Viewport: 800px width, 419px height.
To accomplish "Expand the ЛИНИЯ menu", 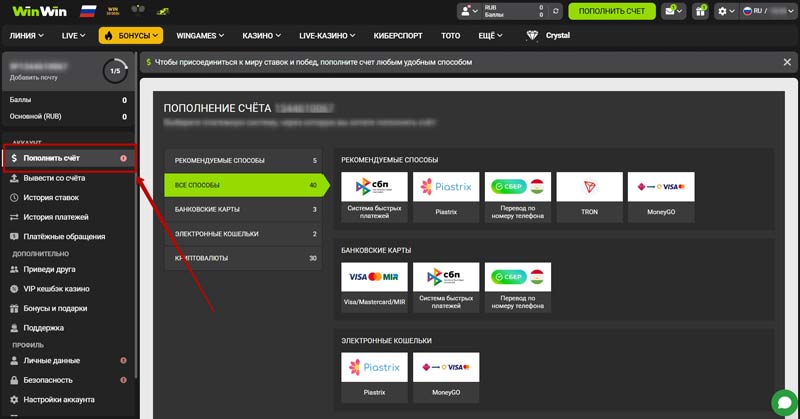I will 27,36.
